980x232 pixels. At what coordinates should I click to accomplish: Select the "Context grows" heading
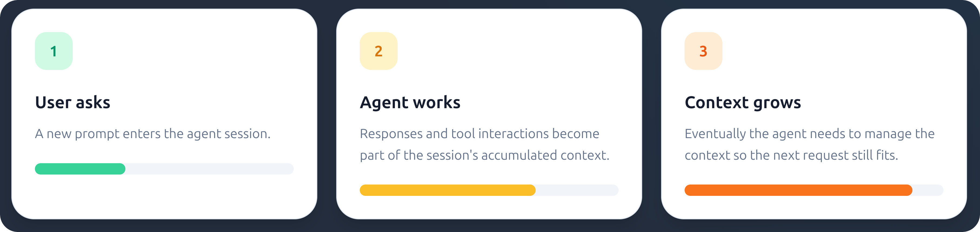coord(743,103)
